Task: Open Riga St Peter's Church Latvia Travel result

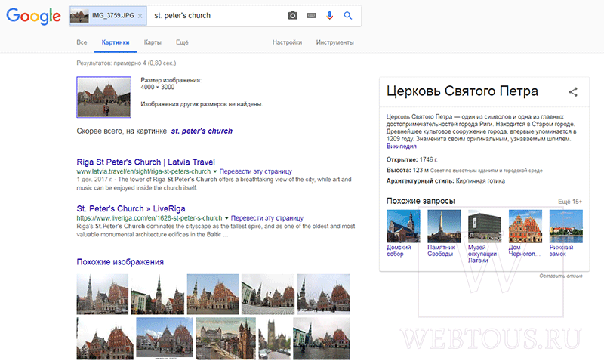Action: click(146, 162)
